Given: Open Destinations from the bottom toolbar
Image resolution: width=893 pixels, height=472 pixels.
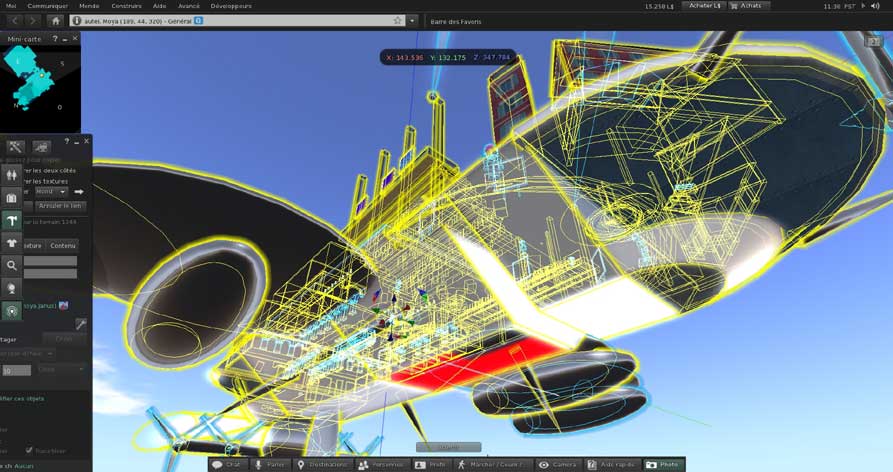Looking at the screenshot, I should pos(322,465).
